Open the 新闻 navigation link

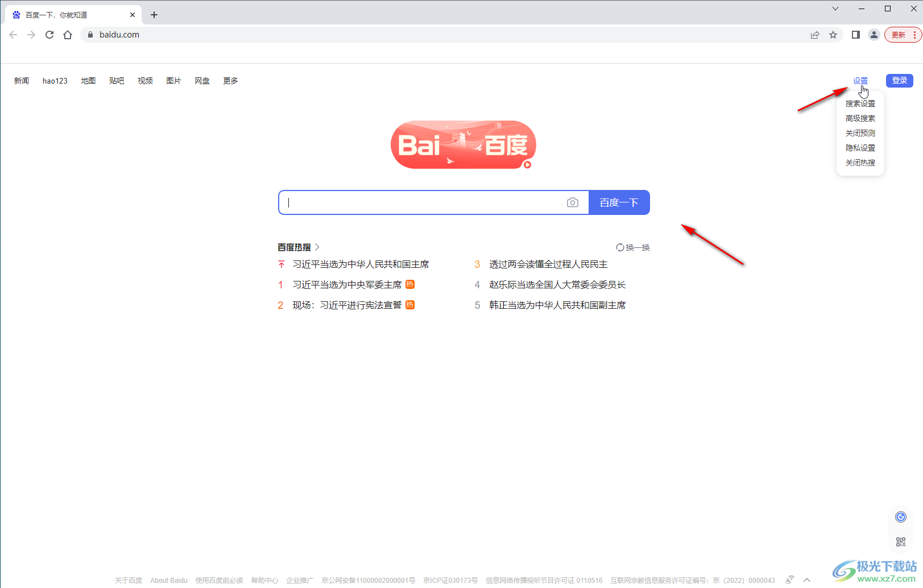[x=22, y=81]
